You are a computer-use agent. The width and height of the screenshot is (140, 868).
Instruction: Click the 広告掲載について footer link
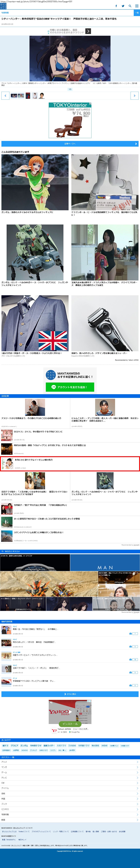coord(77,832)
